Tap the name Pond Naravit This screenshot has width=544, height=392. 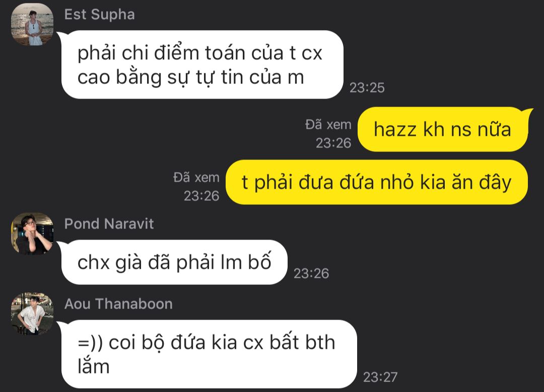tap(109, 224)
